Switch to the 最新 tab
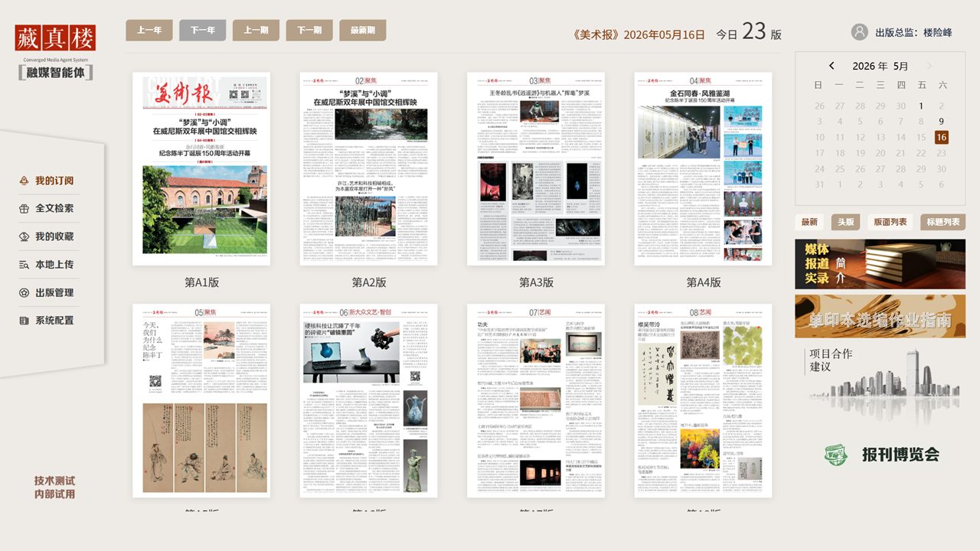Viewport: 980px width, 551px height. pyautogui.click(x=809, y=222)
